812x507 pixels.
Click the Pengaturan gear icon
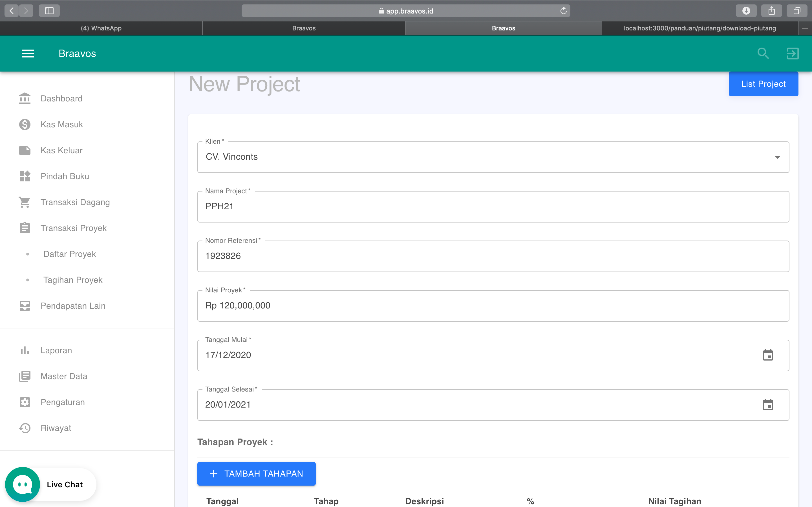coord(25,402)
